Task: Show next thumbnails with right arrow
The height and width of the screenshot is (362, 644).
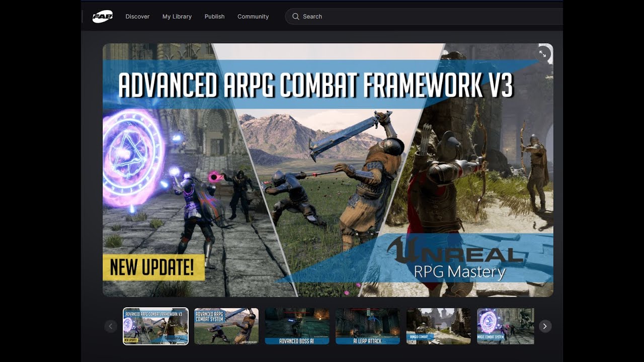Action: pos(545,326)
